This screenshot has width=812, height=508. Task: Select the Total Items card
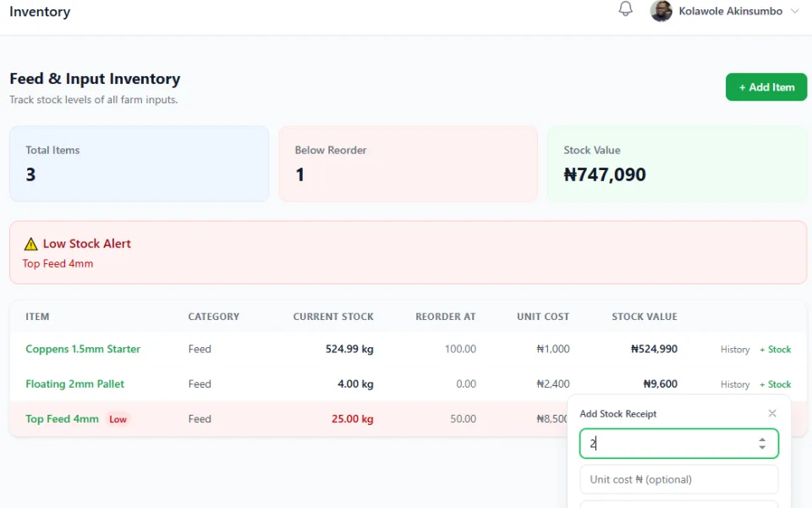pyautogui.click(x=140, y=163)
